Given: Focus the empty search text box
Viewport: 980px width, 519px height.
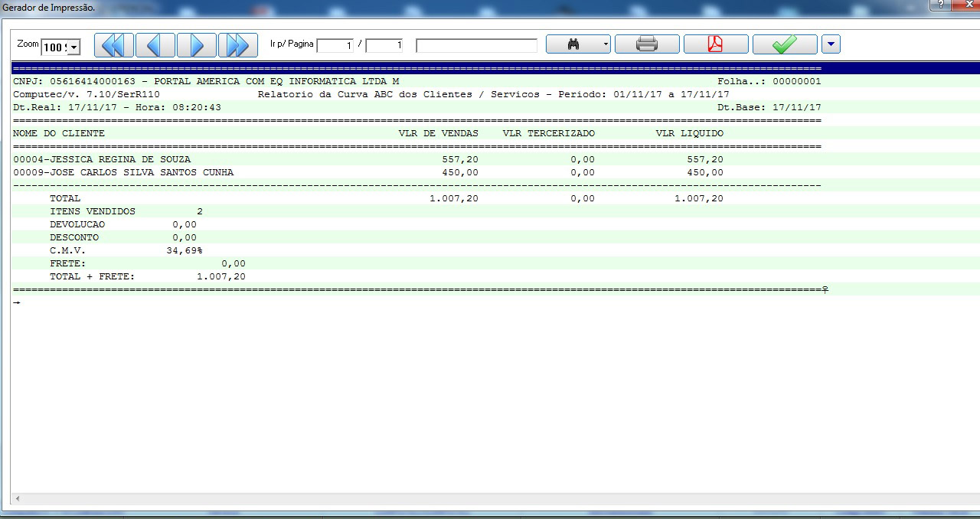Looking at the screenshot, I should click(476, 46).
